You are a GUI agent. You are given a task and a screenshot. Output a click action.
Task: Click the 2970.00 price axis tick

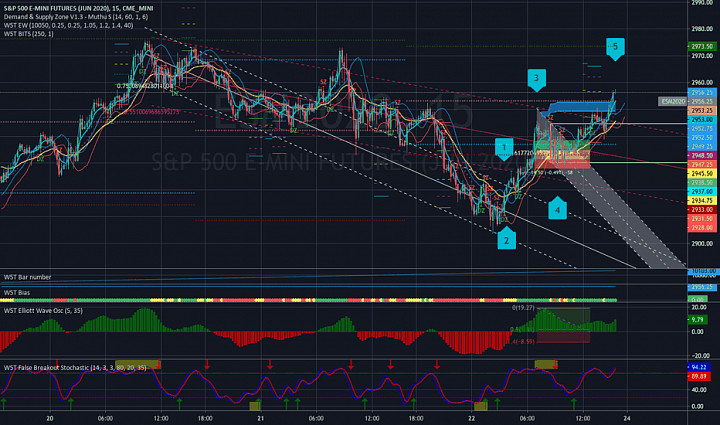point(702,56)
